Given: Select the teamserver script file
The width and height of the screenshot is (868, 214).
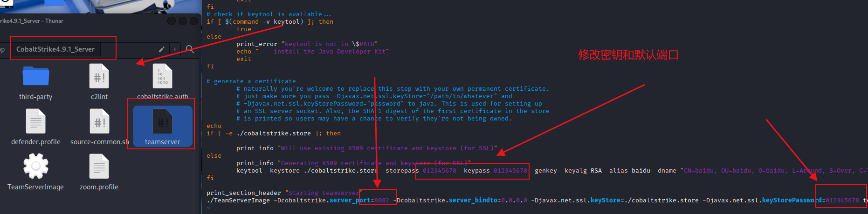Looking at the screenshot, I should (x=162, y=127).
